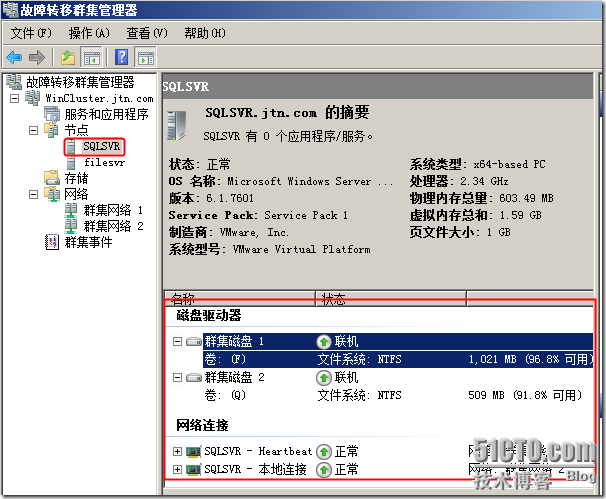Collapse the 网络 tree node
This screenshot has height=499, width=606.
pos(34,194)
